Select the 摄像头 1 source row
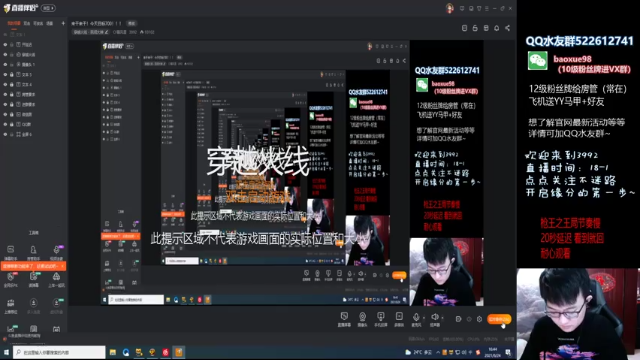This screenshot has width=640, height=360. click(x=34, y=64)
